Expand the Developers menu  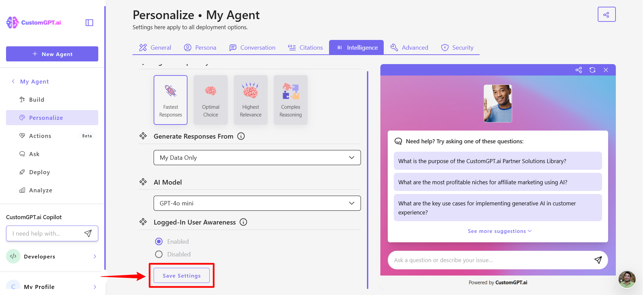pos(95,256)
